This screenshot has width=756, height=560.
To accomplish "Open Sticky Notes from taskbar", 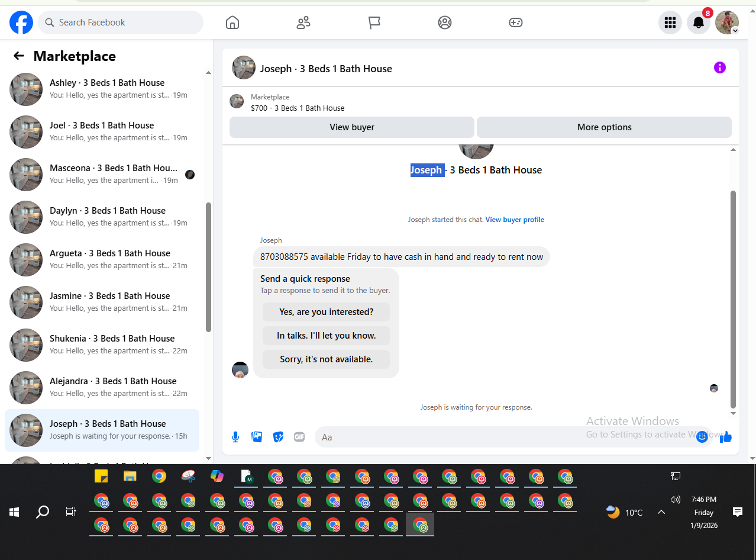I will [101, 476].
